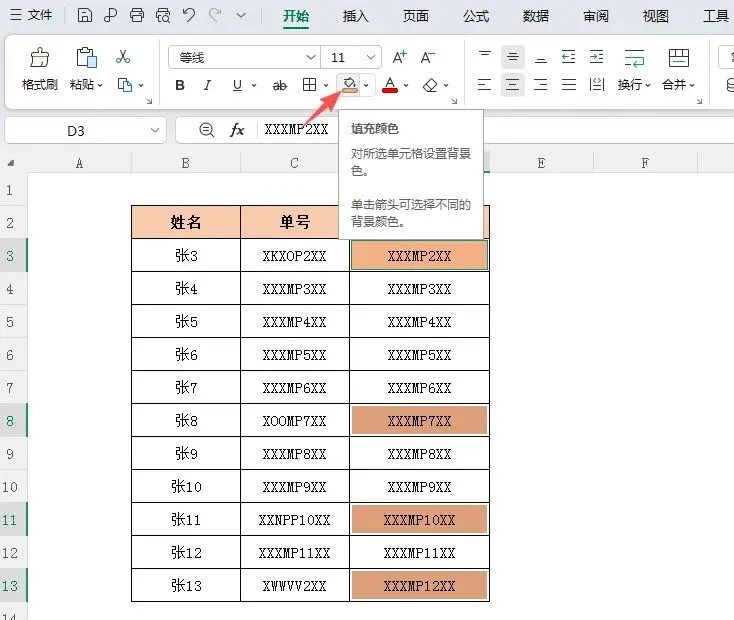Open Print Preview icon
Image resolution: width=734 pixels, height=620 pixels.
(163, 15)
